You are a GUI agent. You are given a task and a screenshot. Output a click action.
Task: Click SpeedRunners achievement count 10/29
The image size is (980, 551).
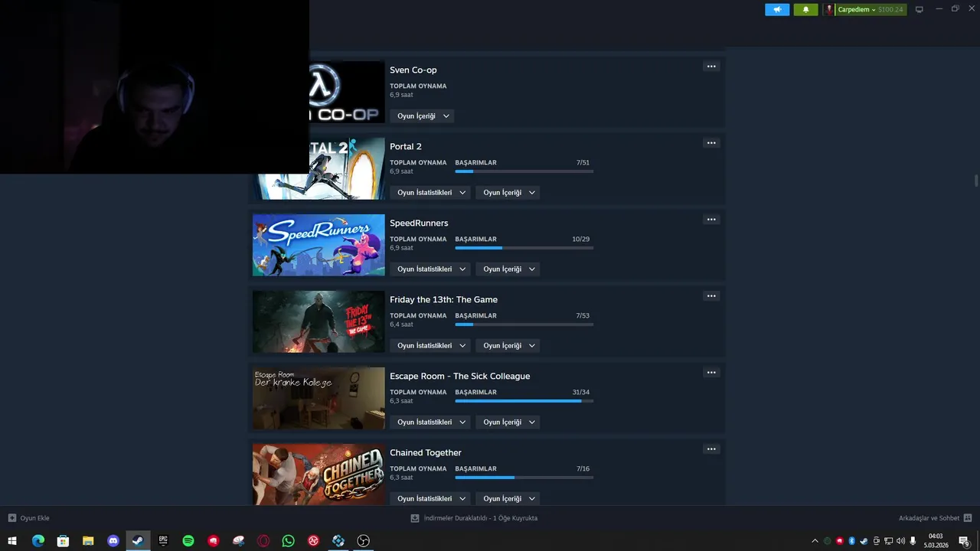pyautogui.click(x=580, y=240)
